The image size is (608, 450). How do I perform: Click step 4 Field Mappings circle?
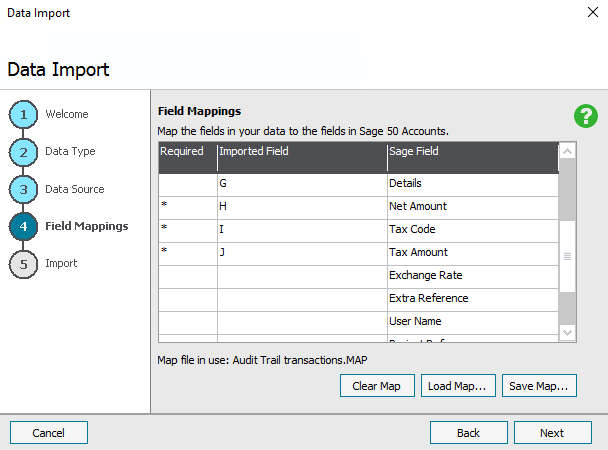pos(24,226)
